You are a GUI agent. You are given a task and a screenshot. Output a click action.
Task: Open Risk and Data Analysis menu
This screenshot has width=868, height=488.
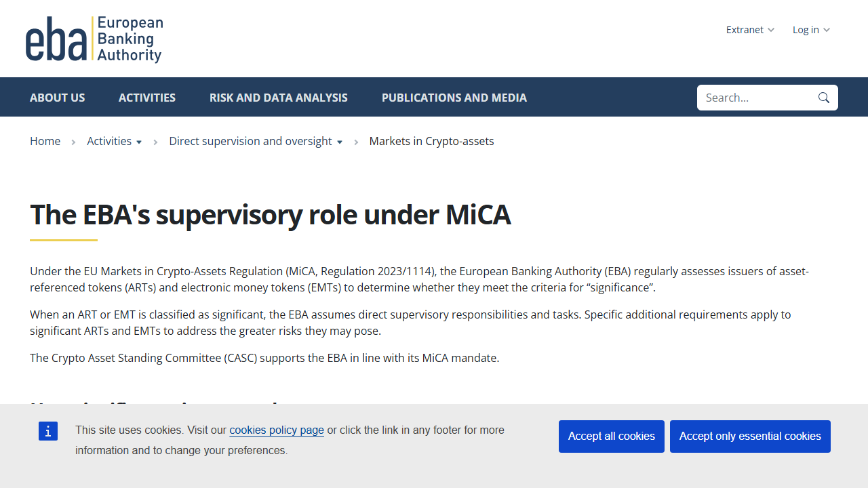(279, 98)
